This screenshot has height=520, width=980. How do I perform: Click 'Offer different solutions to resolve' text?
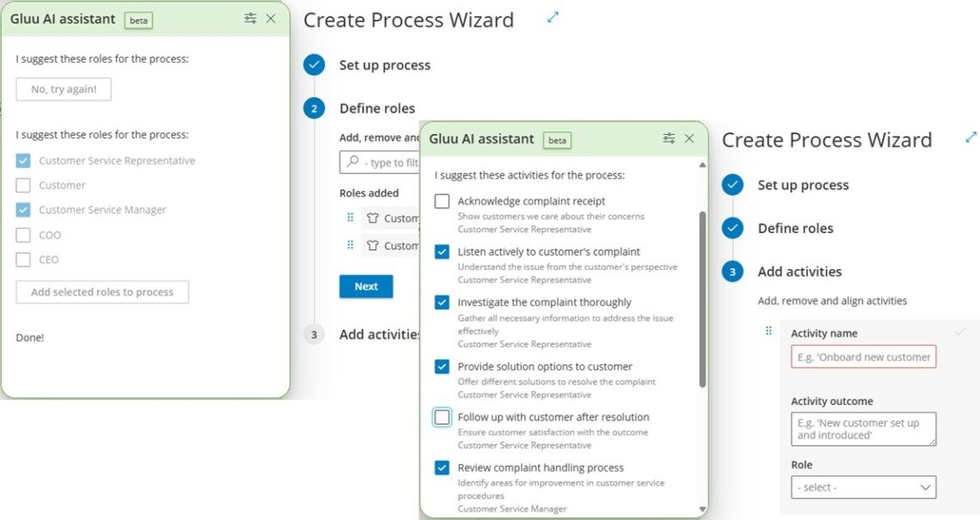[x=556, y=382]
